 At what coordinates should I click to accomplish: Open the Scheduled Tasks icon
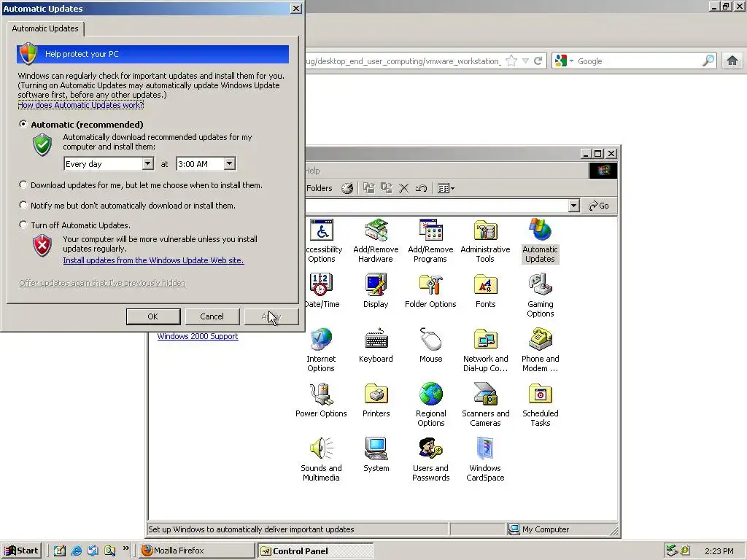point(541,405)
